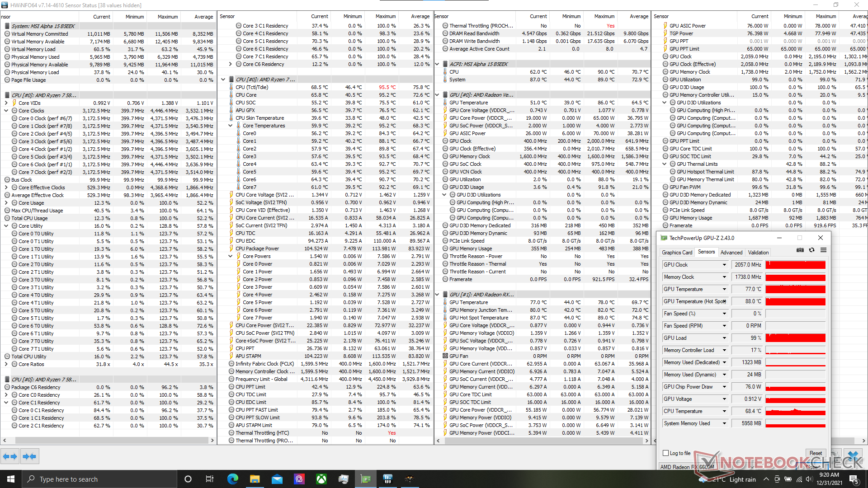Open GPU Clock sensor dropdown

point(724,265)
